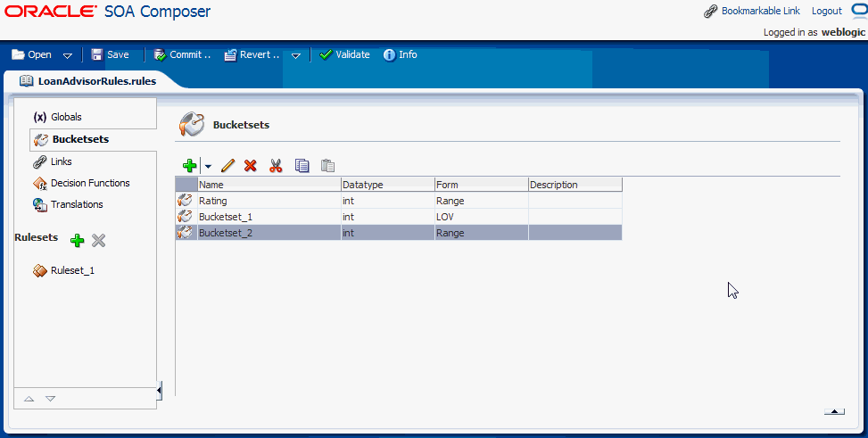Click the Description column header
The image size is (868, 438).
click(x=575, y=185)
